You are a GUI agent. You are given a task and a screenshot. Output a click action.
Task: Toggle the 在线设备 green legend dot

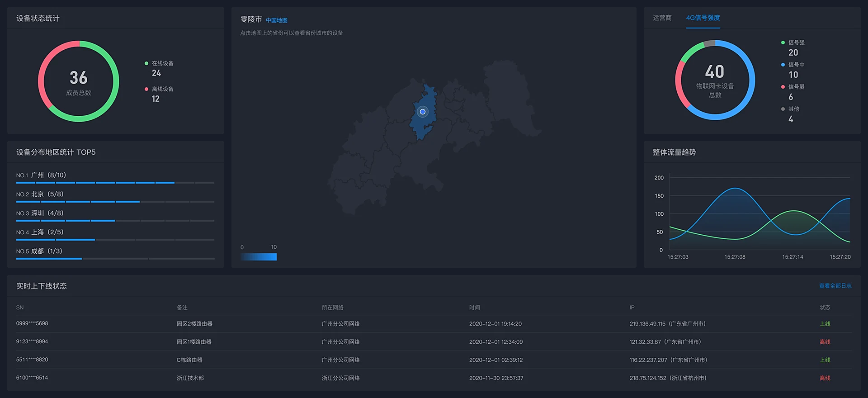pos(146,63)
